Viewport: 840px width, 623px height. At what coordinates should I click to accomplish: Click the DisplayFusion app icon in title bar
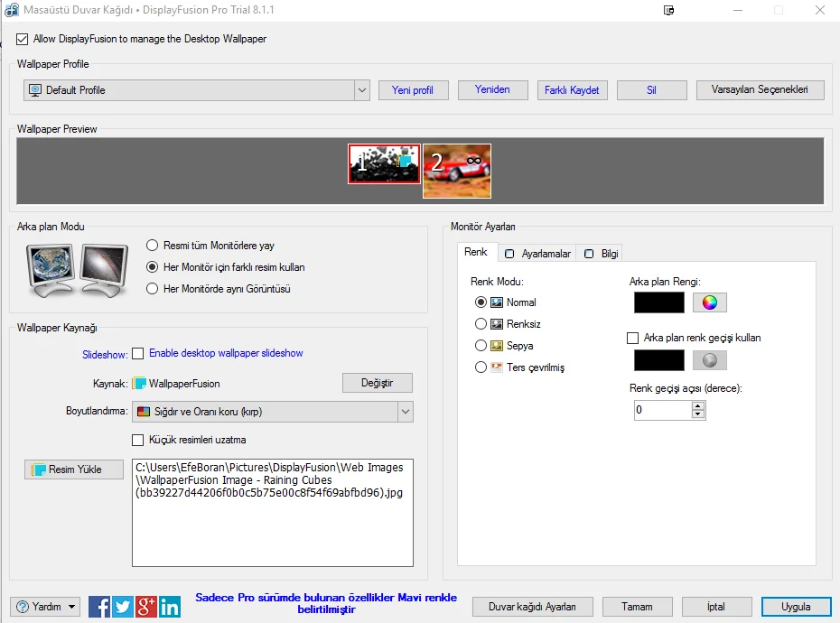(x=10, y=10)
